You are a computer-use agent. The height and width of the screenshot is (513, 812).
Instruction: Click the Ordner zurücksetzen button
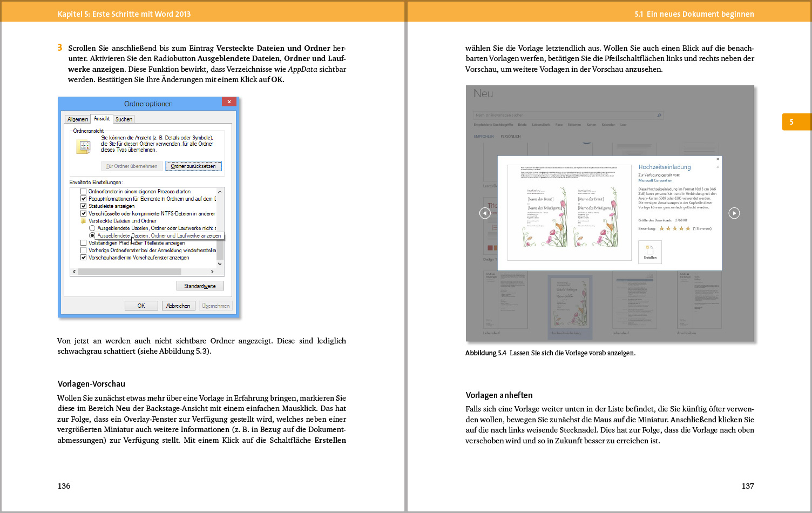pyautogui.click(x=193, y=166)
